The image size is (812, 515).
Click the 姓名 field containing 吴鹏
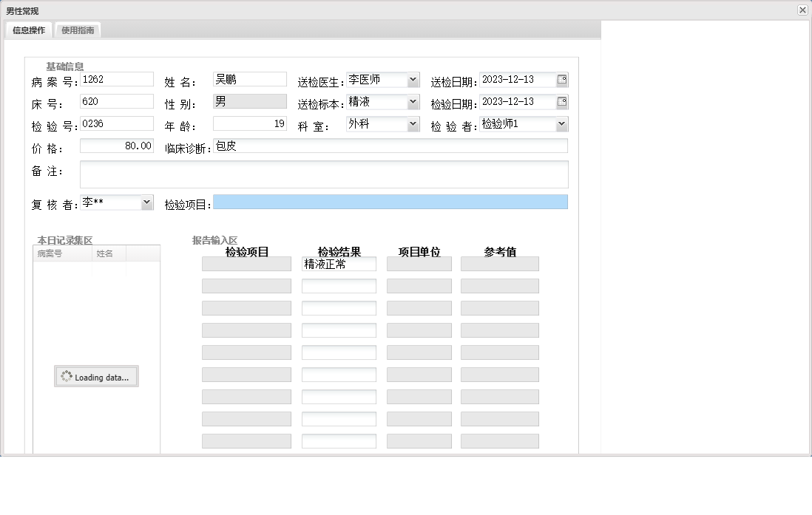click(x=249, y=78)
